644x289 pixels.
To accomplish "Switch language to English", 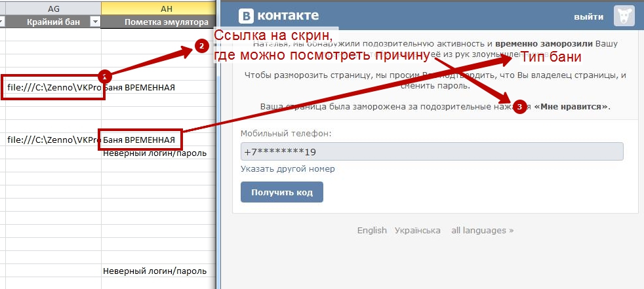I will (x=372, y=231).
